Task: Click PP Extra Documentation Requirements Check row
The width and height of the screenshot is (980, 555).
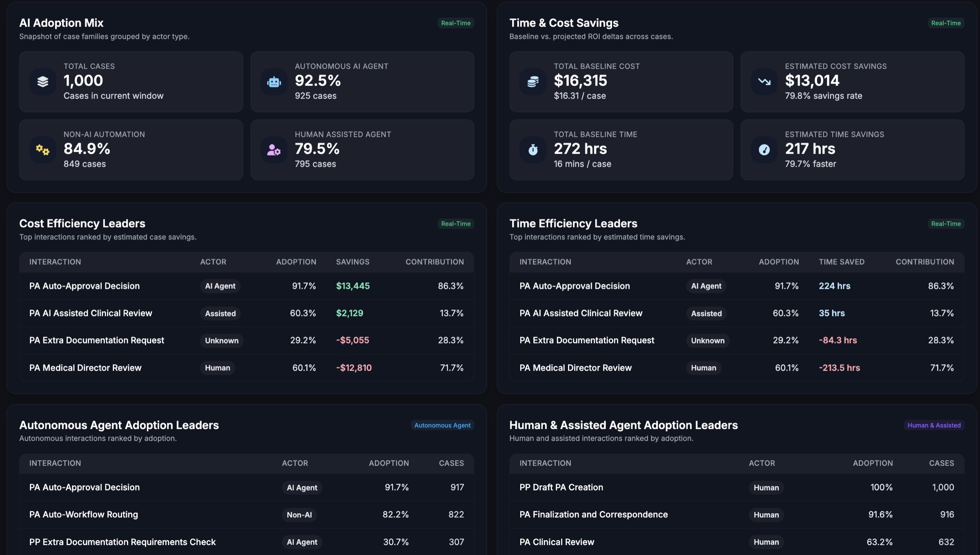Action: click(122, 542)
